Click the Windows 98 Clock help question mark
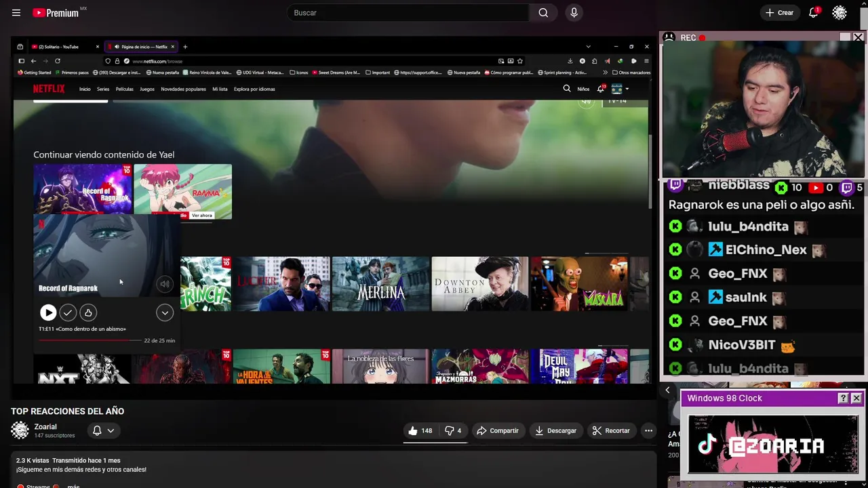Image resolution: width=868 pixels, height=488 pixels. coord(843,399)
